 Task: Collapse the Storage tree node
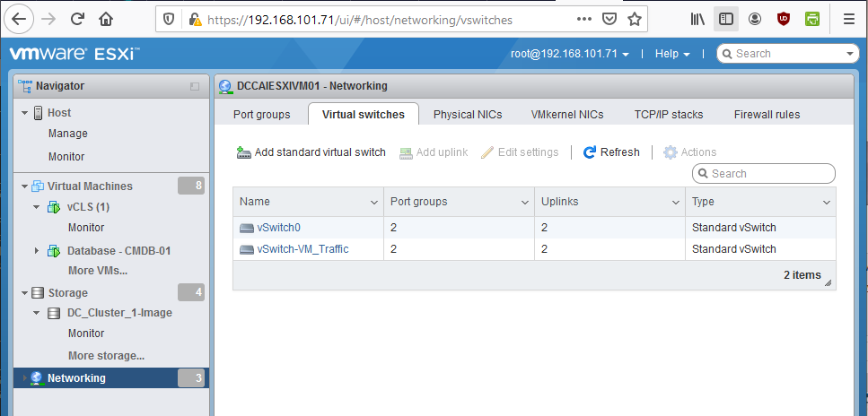pos(25,292)
